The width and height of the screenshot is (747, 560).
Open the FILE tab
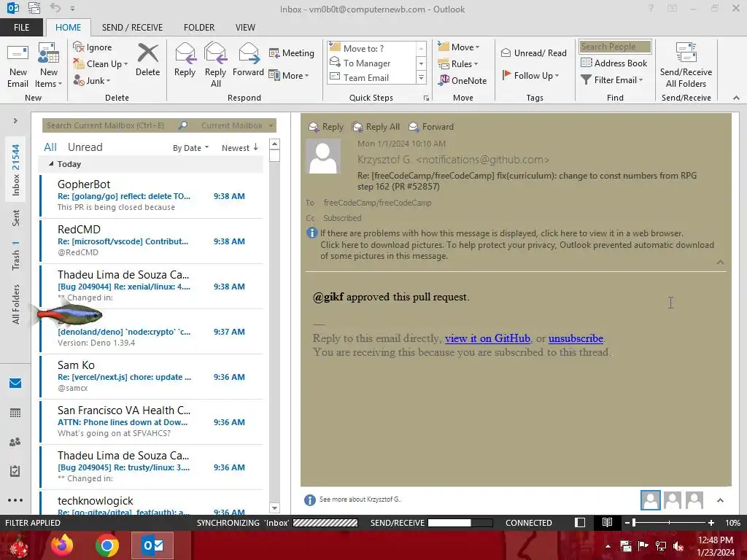tap(21, 28)
